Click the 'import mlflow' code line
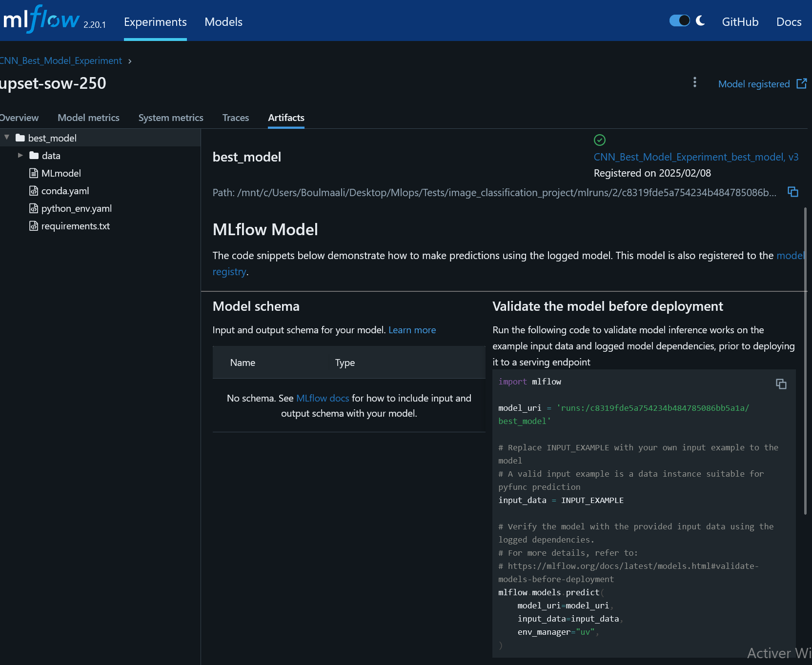Image resolution: width=812 pixels, height=665 pixels. [529, 382]
